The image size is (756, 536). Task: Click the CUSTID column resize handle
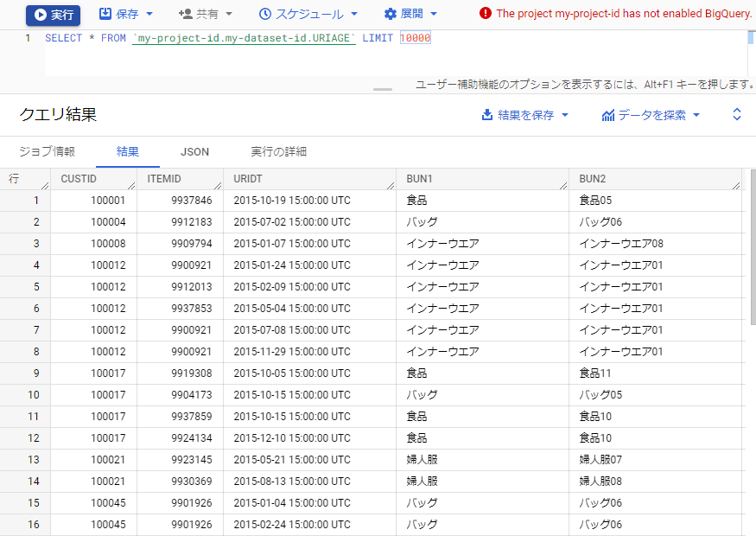point(131,185)
